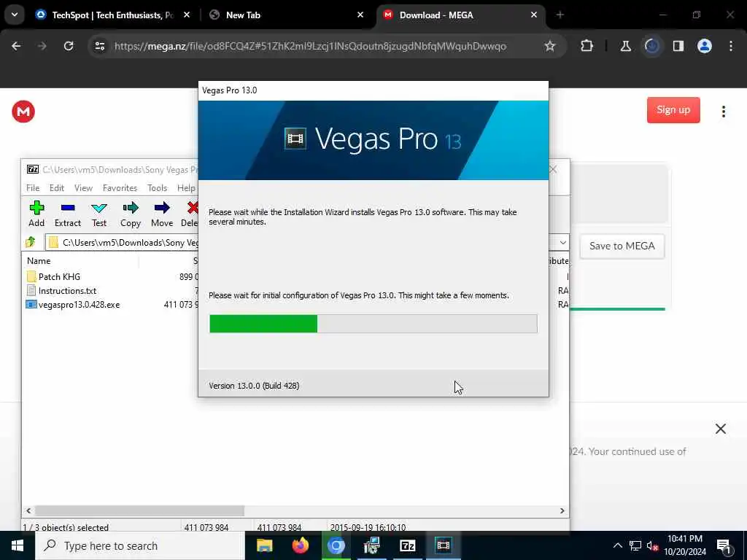Click the browser Forward arrow
The width and height of the screenshot is (747, 560).
pos(42,46)
